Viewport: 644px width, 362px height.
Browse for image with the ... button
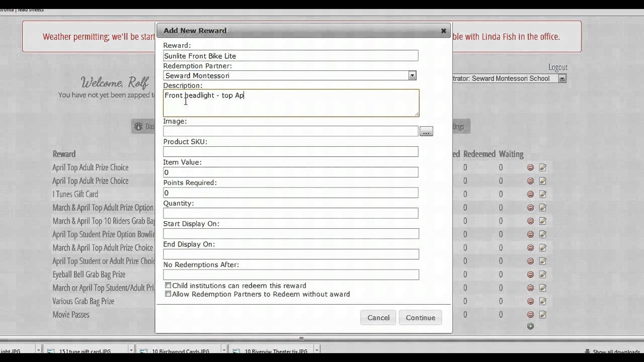point(426,131)
